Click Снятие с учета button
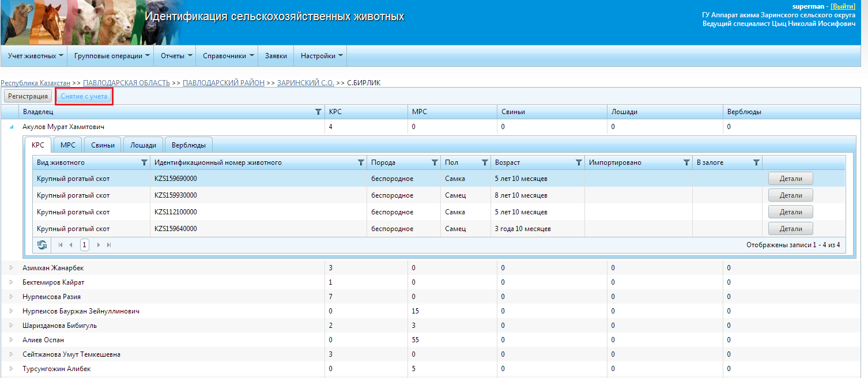The width and height of the screenshot is (868, 378). [x=84, y=96]
